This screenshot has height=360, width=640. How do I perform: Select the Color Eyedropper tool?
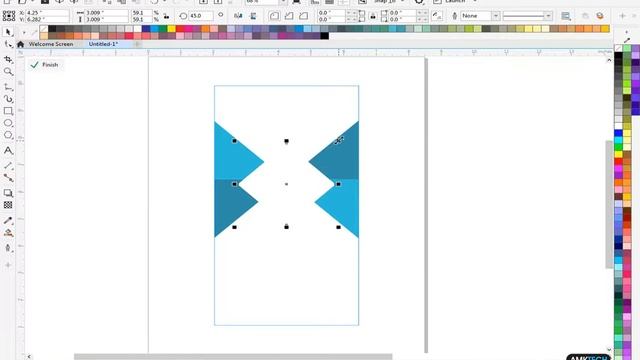pos(8,220)
